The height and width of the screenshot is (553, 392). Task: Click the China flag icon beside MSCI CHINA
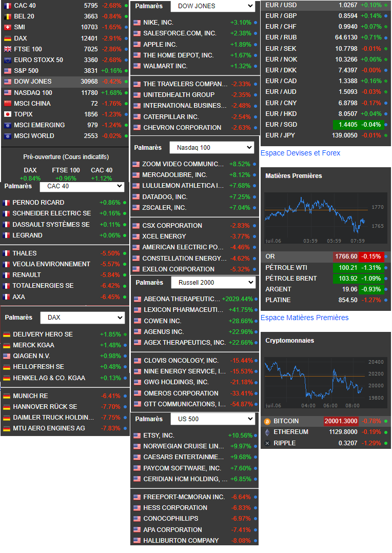(7, 104)
